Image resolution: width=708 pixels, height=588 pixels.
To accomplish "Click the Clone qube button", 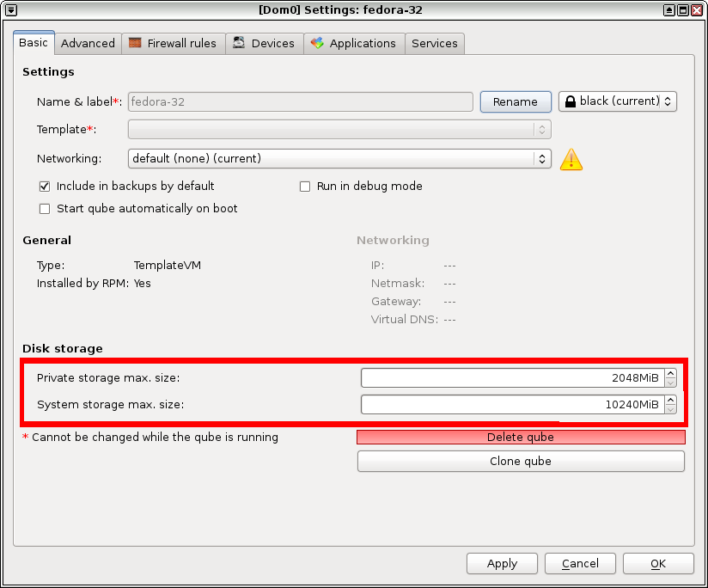I will 520,461.
